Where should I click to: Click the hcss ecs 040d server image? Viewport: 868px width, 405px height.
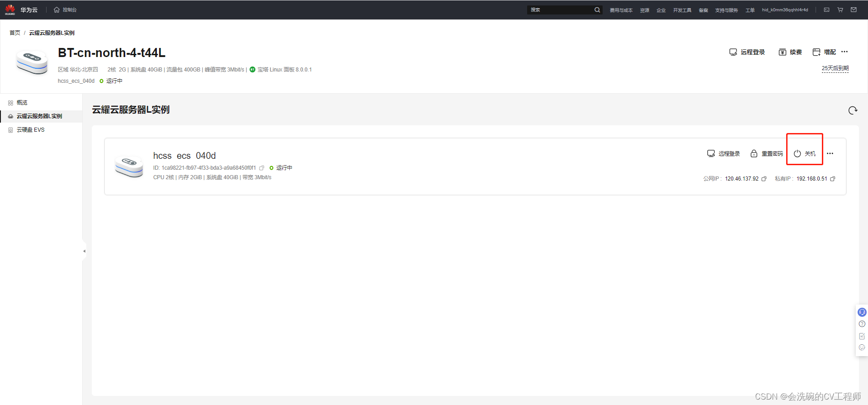129,167
